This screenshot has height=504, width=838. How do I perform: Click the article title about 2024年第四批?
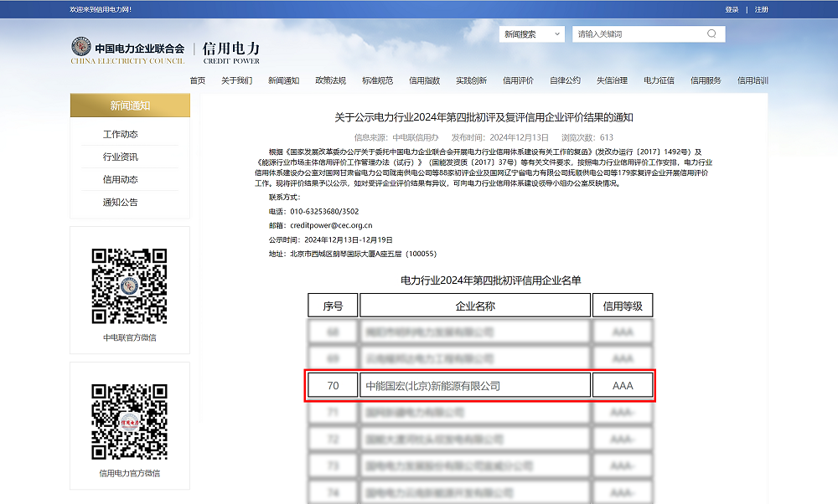coord(484,117)
